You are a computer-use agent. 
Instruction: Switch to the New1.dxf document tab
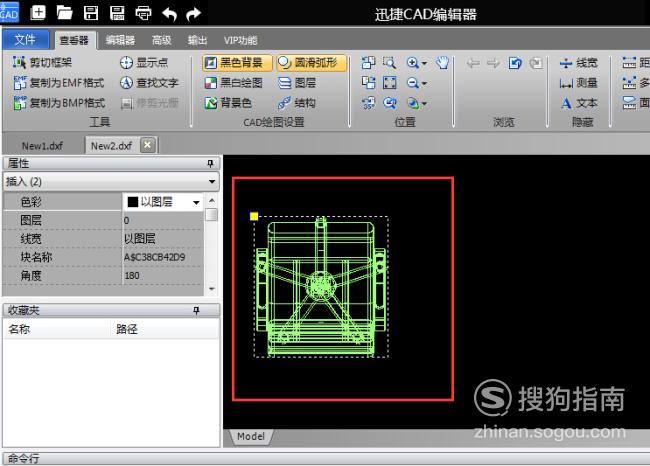point(42,146)
